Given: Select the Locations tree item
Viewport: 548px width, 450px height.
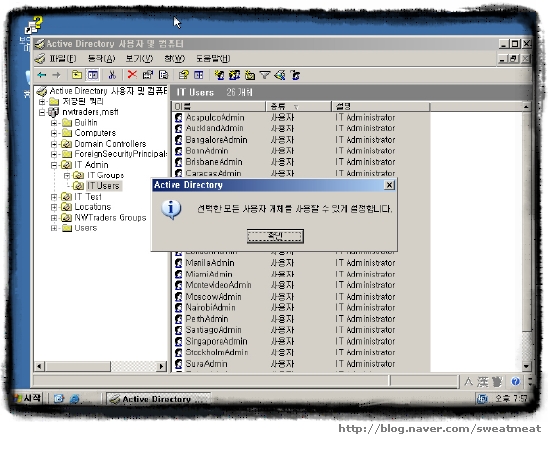Looking at the screenshot, I should pyautogui.click(x=93, y=207).
